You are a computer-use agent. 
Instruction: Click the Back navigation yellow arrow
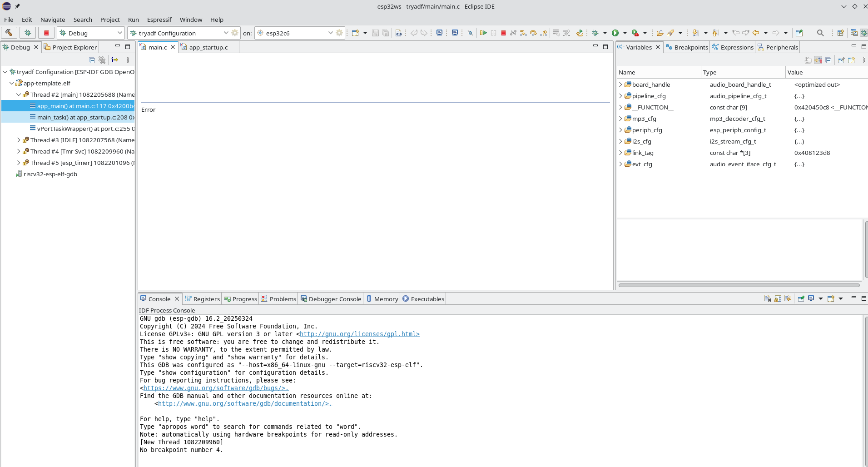pos(756,33)
